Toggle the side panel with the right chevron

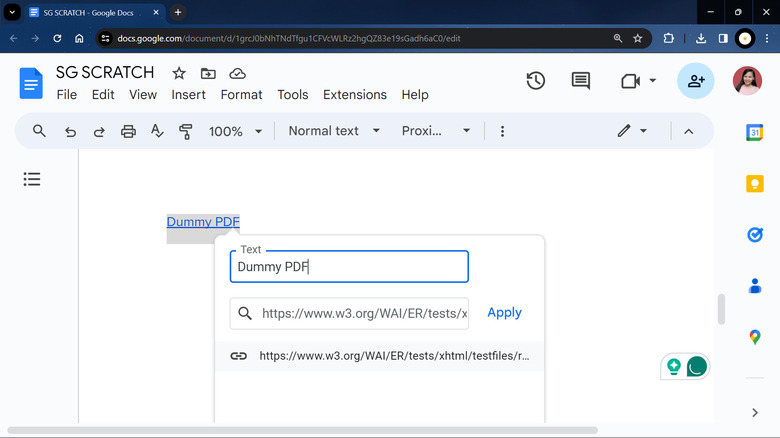[755, 413]
